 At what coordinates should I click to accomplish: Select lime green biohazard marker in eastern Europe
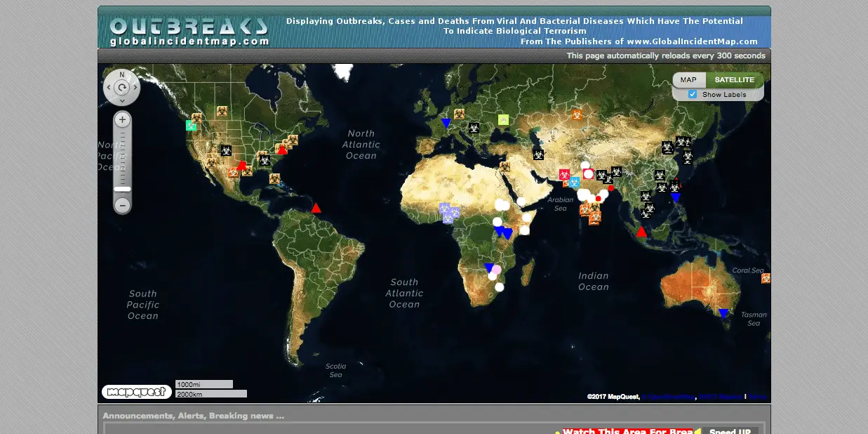click(503, 119)
